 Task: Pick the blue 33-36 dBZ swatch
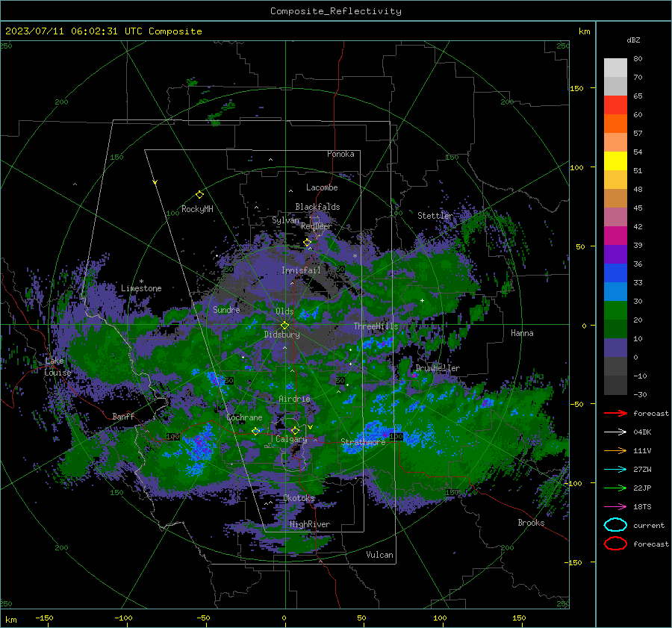click(615, 273)
